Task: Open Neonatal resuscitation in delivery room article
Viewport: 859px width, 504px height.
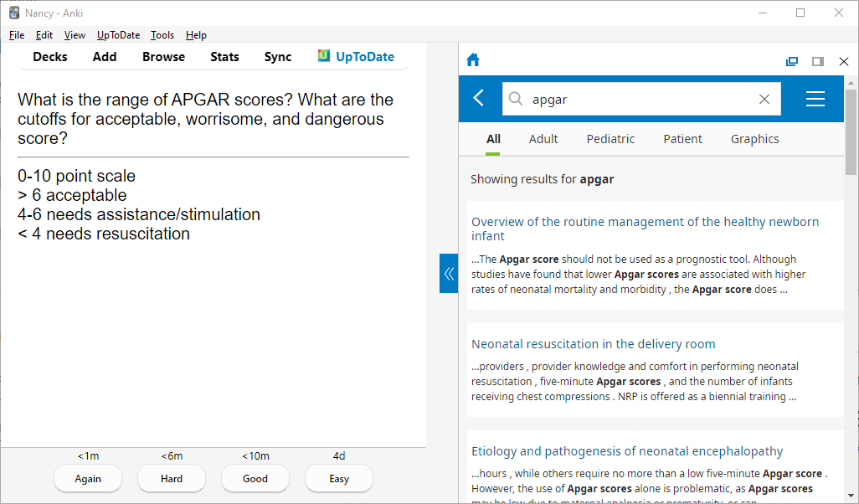Action: tap(593, 344)
